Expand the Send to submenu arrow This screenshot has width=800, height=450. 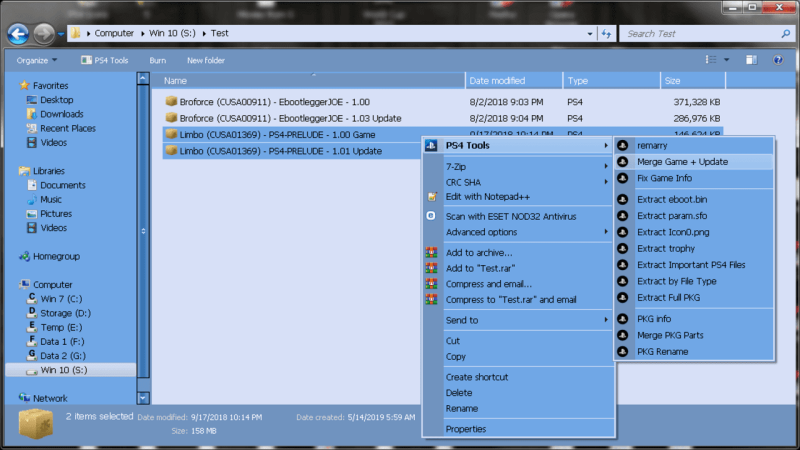pyautogui.click(x=606, y=320)
